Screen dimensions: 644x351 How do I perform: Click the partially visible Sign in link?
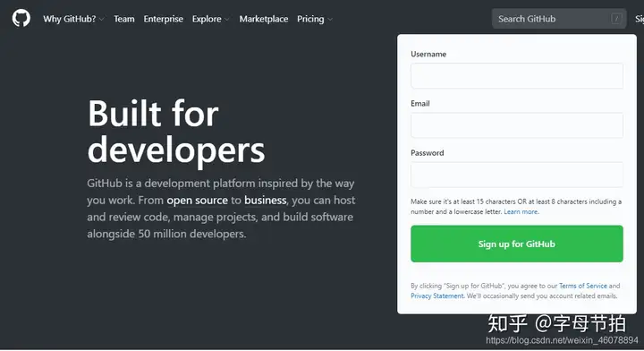(x=640, y=19)
